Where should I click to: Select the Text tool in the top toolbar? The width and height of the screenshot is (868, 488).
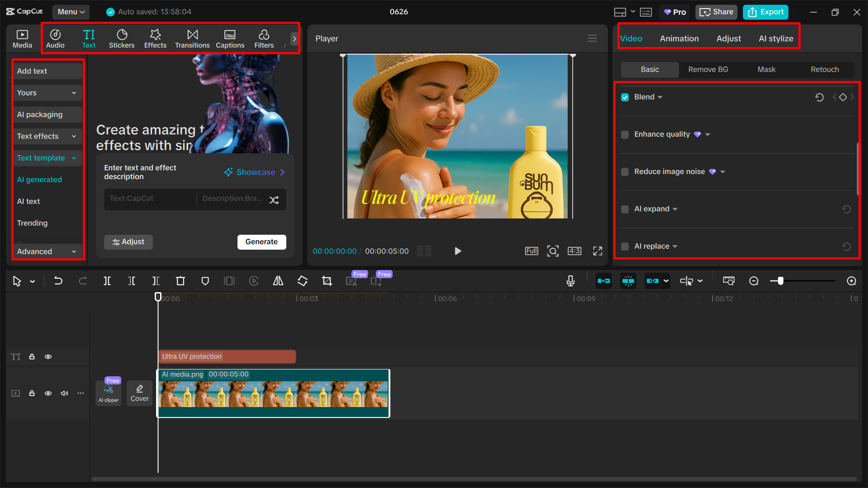point(89,38)
